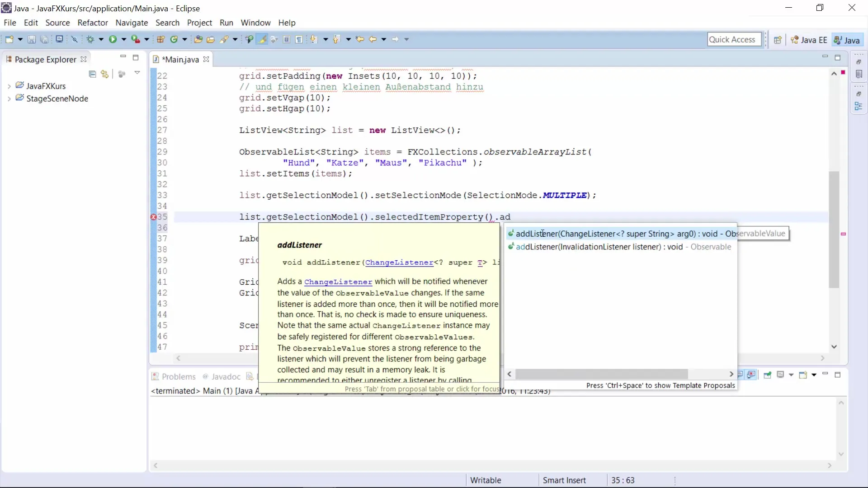Toggle Show Whitespace Characters
868x488 pixels.
(x=299, y=39)
